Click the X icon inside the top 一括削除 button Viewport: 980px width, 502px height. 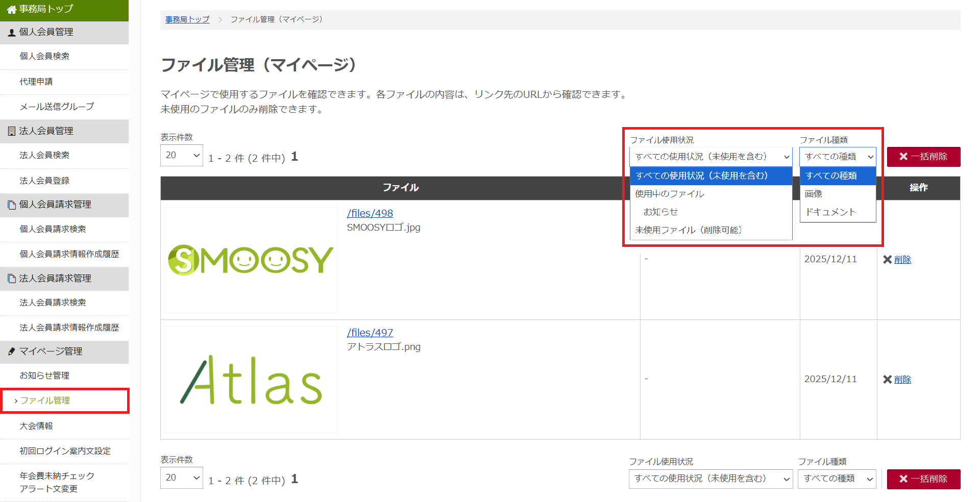903,157
